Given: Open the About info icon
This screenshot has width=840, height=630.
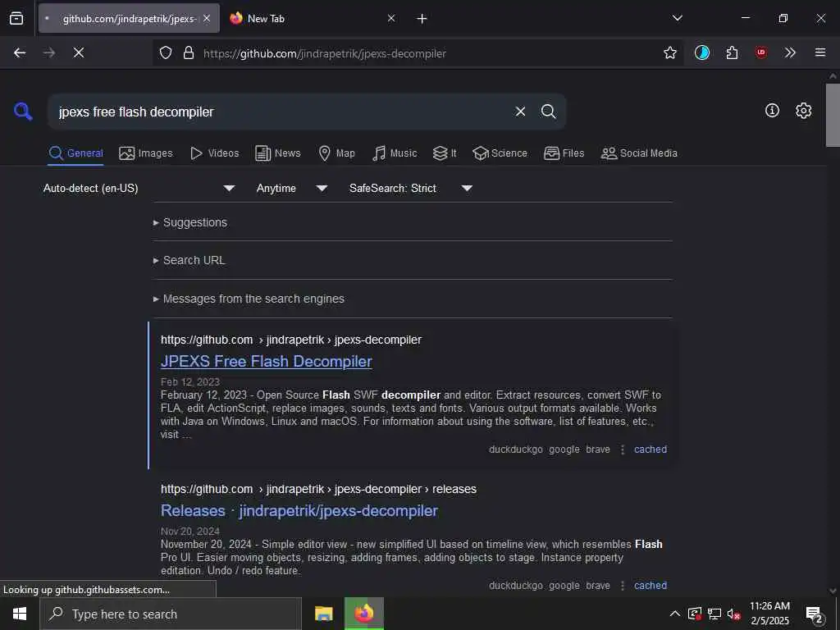Looking at the screenshot, I should [772, 111].
